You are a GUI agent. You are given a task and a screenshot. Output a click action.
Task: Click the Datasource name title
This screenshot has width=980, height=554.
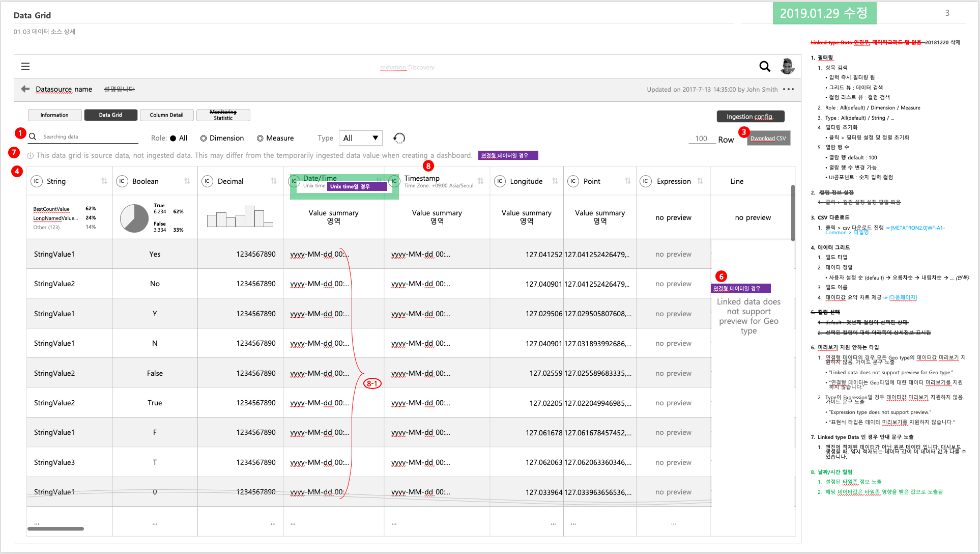(x=64, y=89)
